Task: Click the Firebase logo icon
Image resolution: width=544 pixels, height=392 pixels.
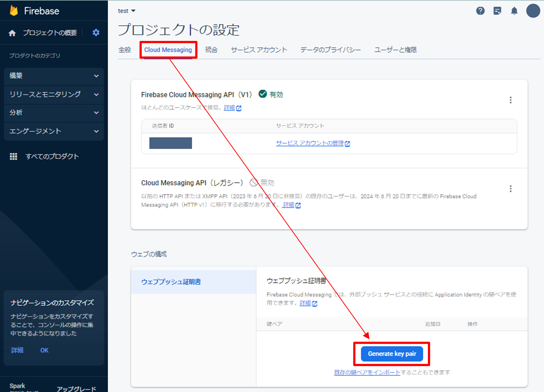Action: click(x=14, y=11)
